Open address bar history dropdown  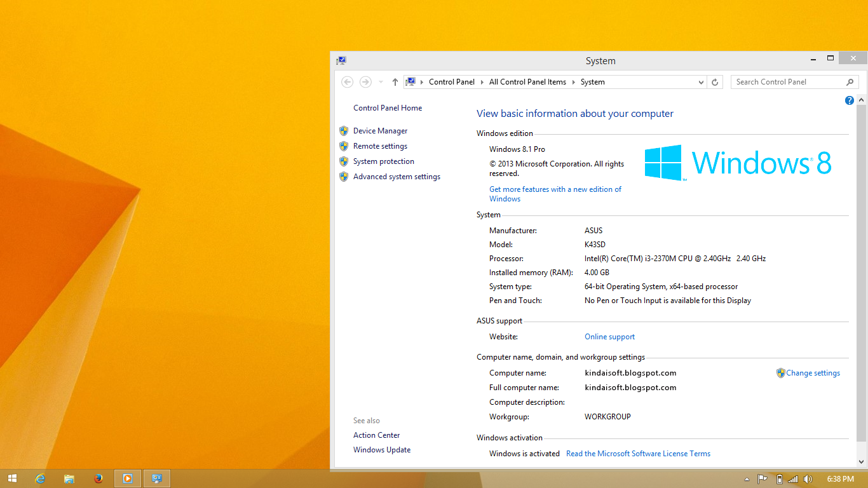pos(701,82)
